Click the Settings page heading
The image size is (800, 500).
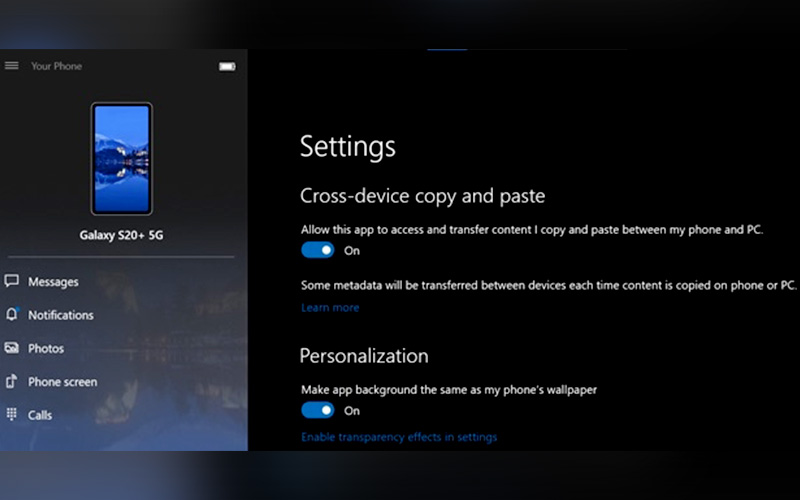[x=347, y=147]
